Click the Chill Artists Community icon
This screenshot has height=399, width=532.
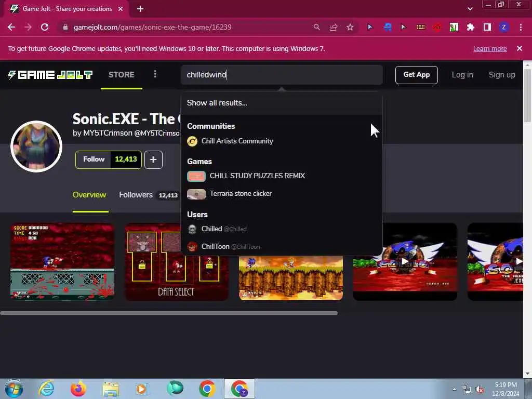pyautogui.click(x=192, y=141)
